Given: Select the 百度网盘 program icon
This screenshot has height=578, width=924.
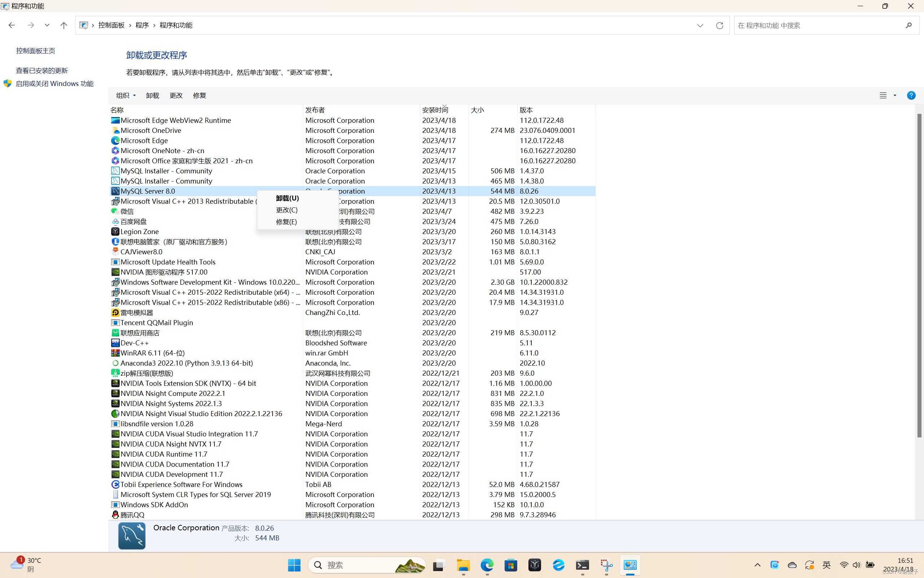Looking at the screenshot, I should tap(115, 222).
